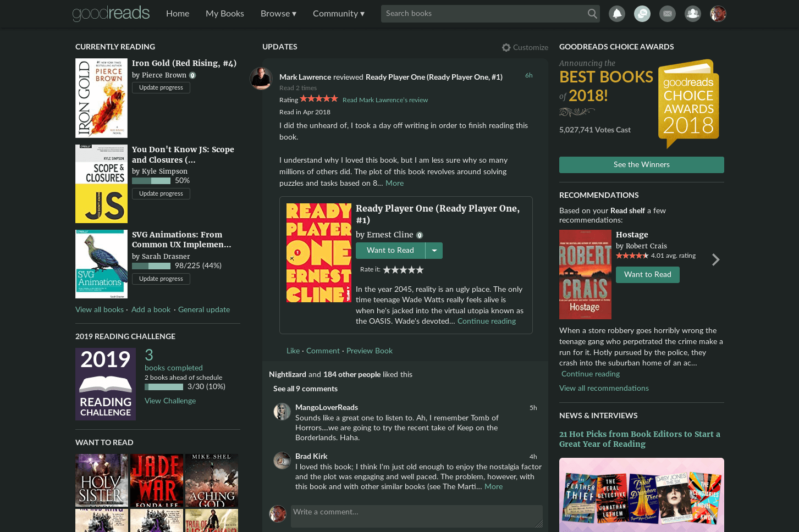
Task: Click the Comment link under the review
Action: point(323,351)
